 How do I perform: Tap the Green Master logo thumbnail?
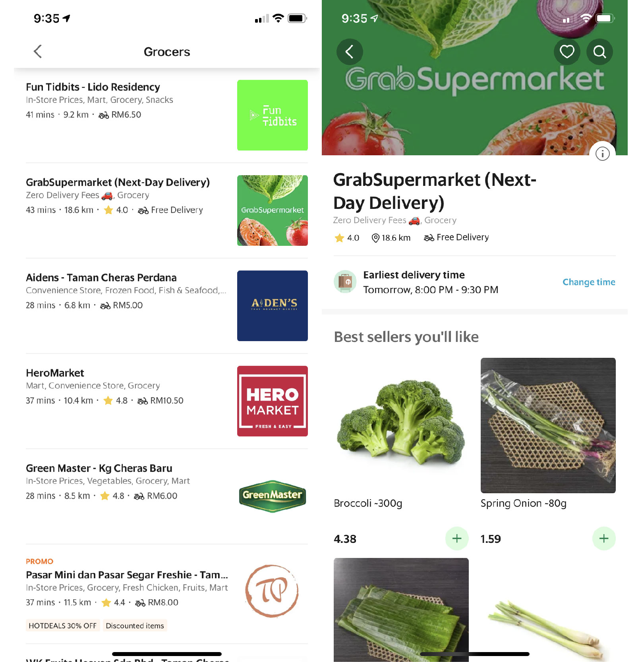(x=273, y=496)
